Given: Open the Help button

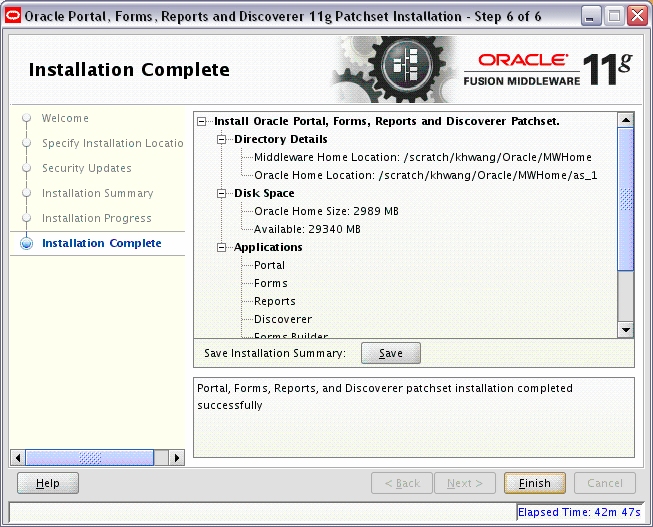Looking at the screenshot, I should tap(48, 483).
